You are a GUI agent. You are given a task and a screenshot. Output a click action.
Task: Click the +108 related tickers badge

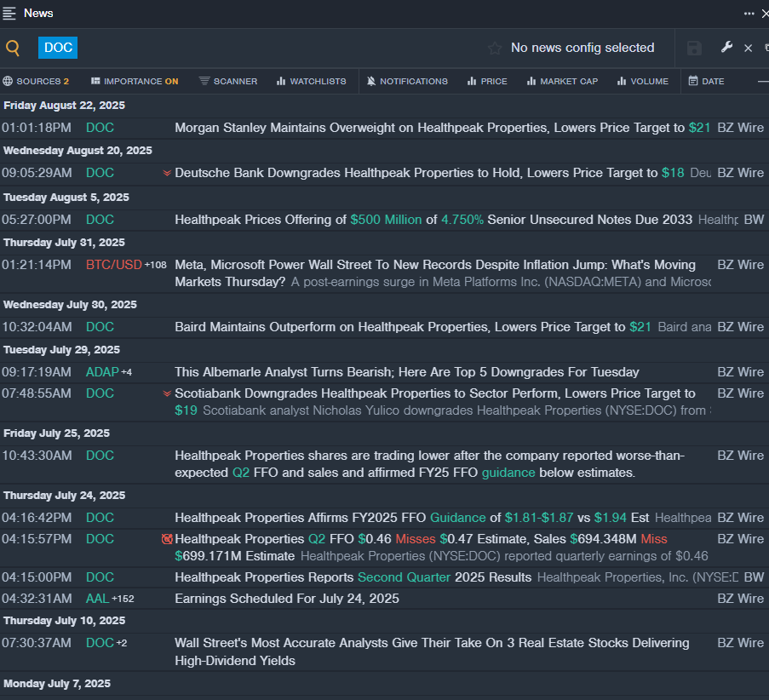[156, 265]
